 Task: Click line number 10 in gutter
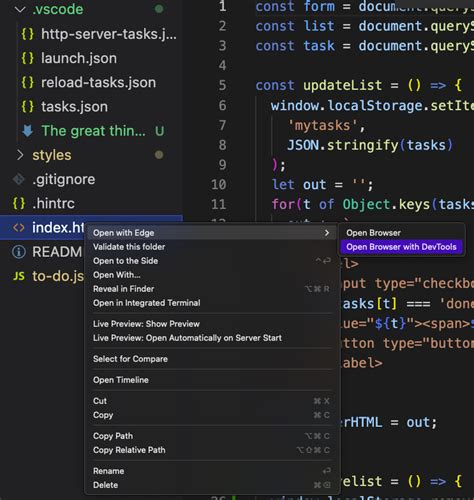[x=219, y=185]
